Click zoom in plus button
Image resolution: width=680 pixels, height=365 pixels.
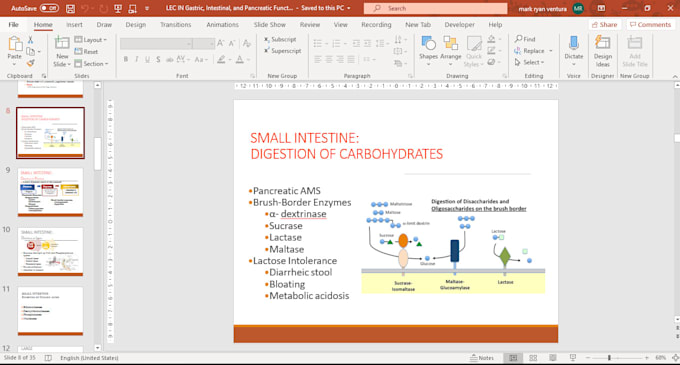point(647,358)
